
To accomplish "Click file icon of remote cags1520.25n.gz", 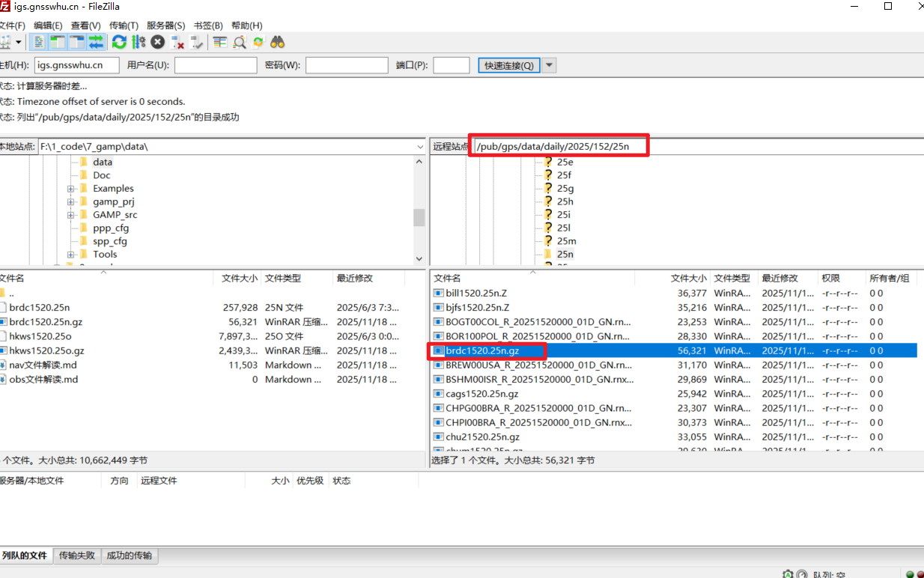I will 439,394.
